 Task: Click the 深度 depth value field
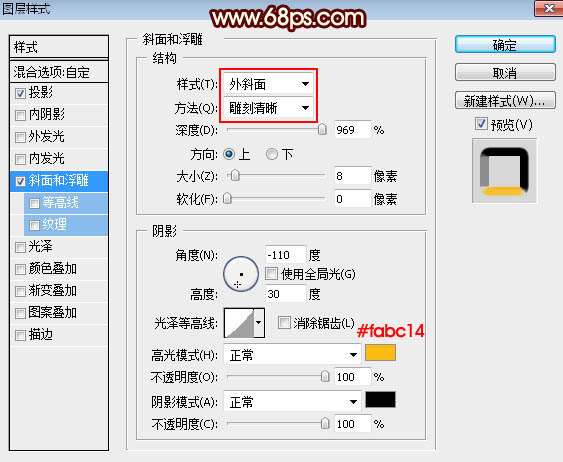click(352, 130)
